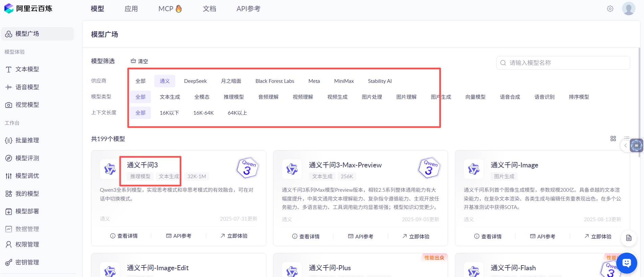Viewport: 644px width, 277px height.
Task: Filter providers by DeepSeek
Action: pyautogui.click(x=195, y=81)
